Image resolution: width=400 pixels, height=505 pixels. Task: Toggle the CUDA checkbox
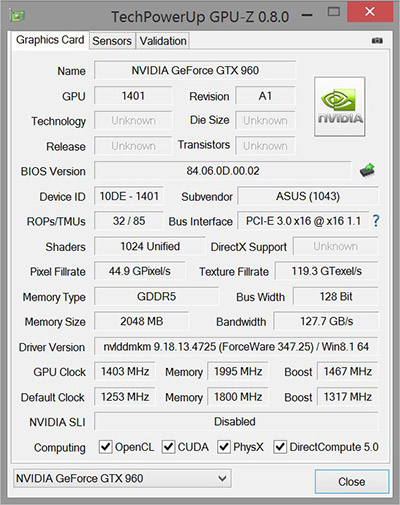coord(168,447)
